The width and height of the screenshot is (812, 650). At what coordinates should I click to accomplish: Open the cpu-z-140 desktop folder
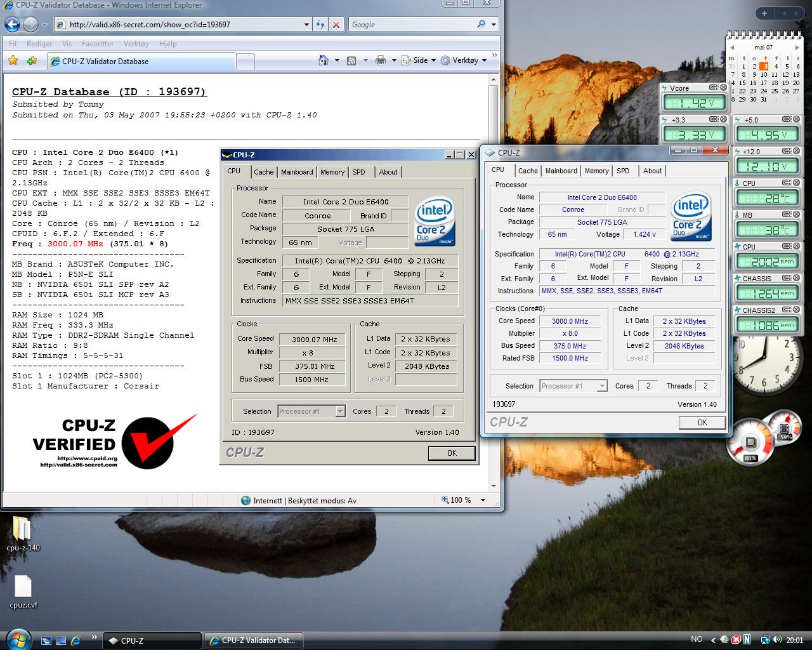coord(23,533)
